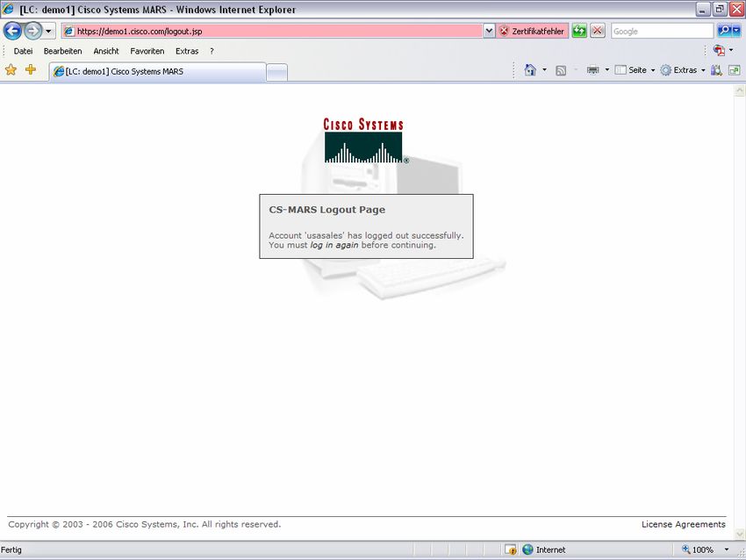Open a new blank tab
Screen dimensions: 746x560
276,73
